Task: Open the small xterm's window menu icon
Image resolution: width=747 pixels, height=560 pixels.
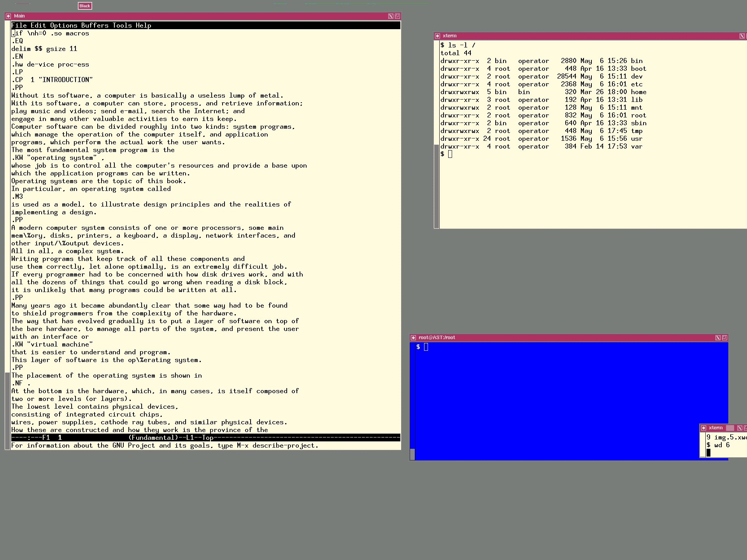Action: click(x=703, y=428)
